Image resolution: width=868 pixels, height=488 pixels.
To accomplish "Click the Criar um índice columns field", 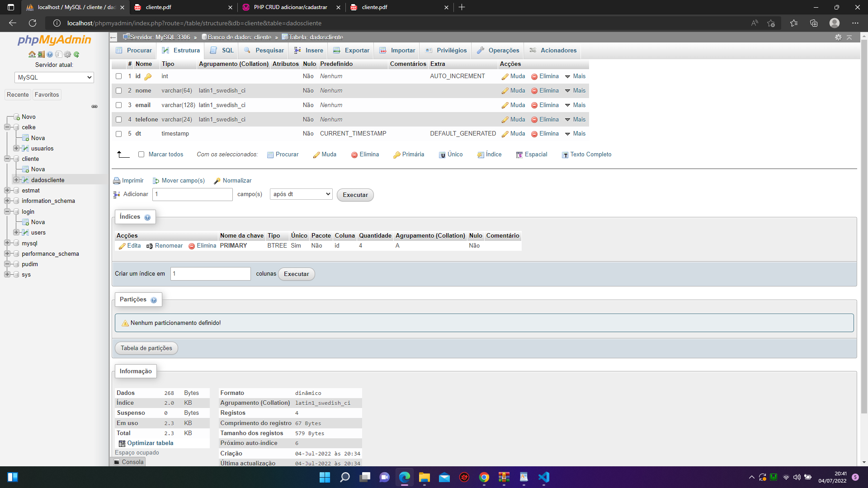I will (211, 274).
